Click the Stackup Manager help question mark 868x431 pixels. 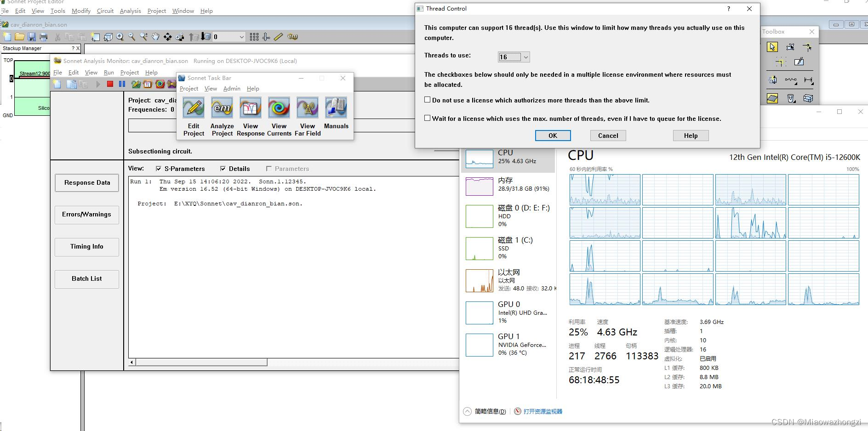point(73,48)
